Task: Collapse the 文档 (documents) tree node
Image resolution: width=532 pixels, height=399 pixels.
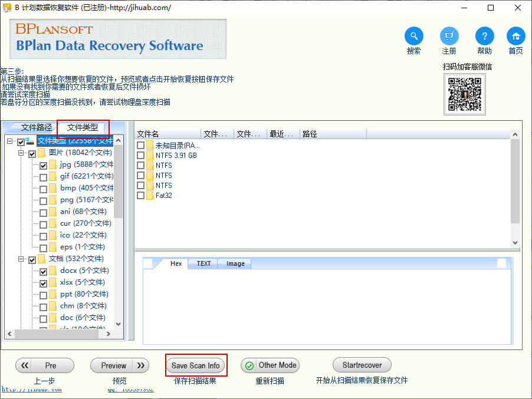Action: click(x=21, y=259)
